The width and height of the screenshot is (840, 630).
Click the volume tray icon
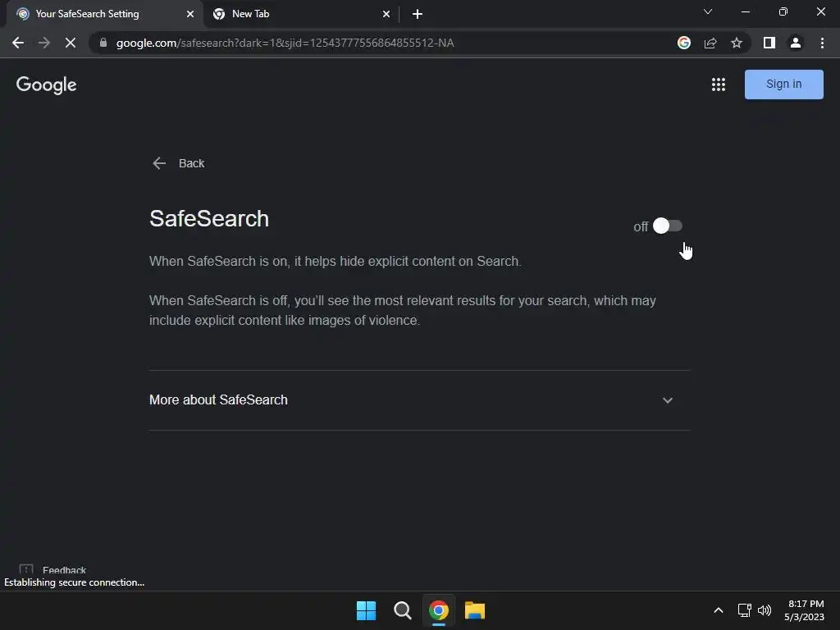tap(765, 610)
